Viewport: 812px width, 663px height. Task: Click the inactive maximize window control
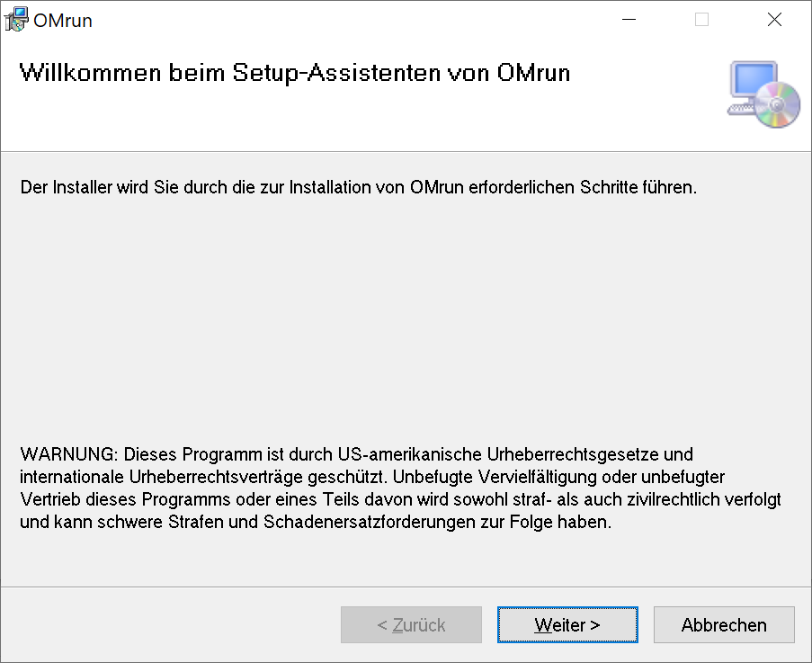click(x=701, y=18)
